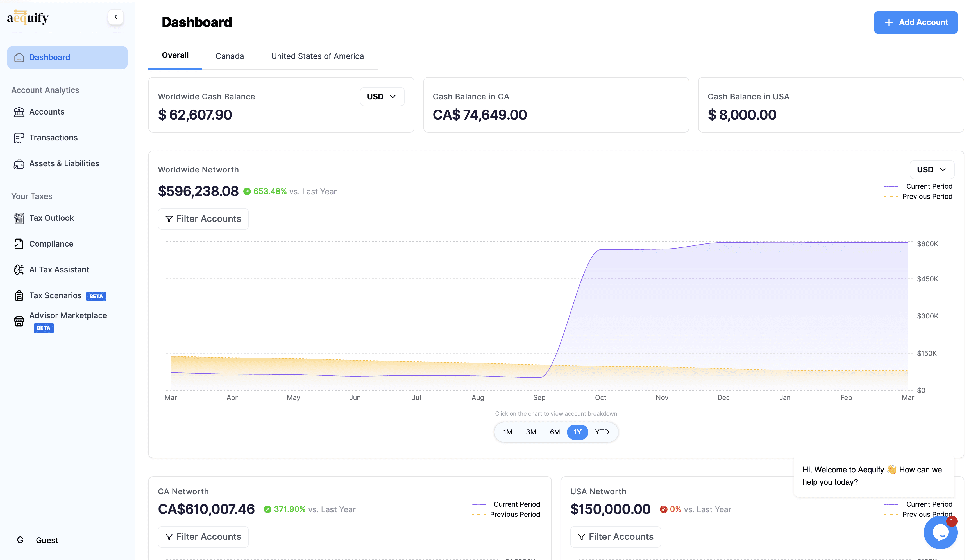Switch chart range to YTD
This screenshot has width=971, height=560.
click(602, 432)
